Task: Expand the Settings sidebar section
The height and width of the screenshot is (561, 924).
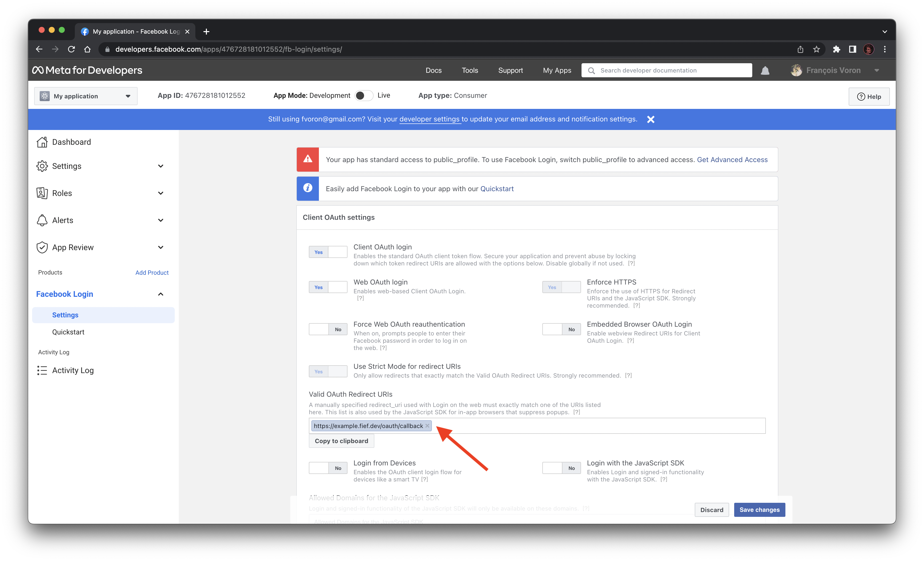Action: (160, 166)
